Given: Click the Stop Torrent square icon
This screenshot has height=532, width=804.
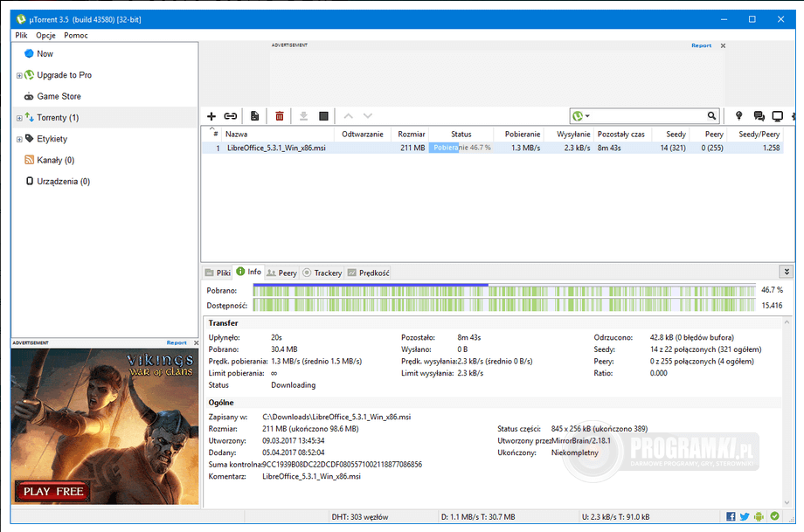Looking at the screenshot, I should (323, 116).
